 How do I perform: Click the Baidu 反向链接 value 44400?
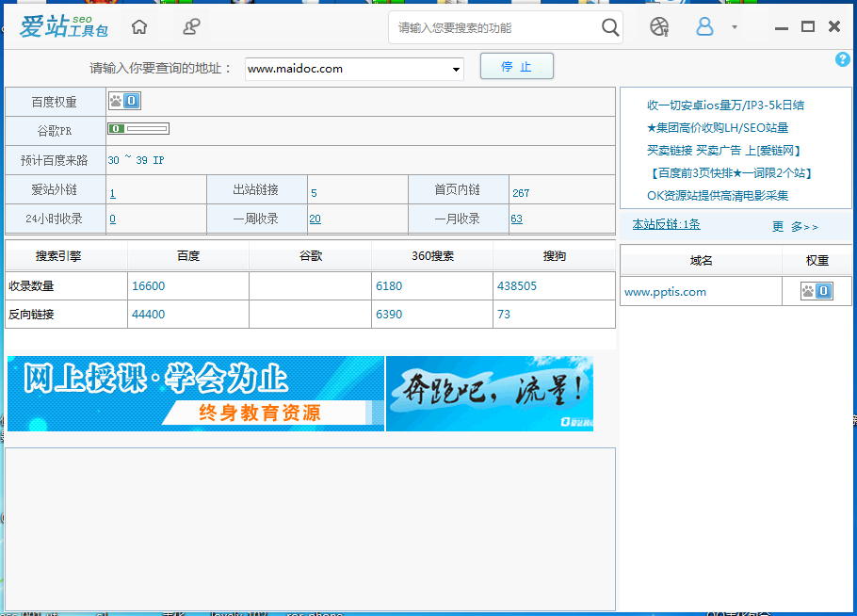coord(148,315)
